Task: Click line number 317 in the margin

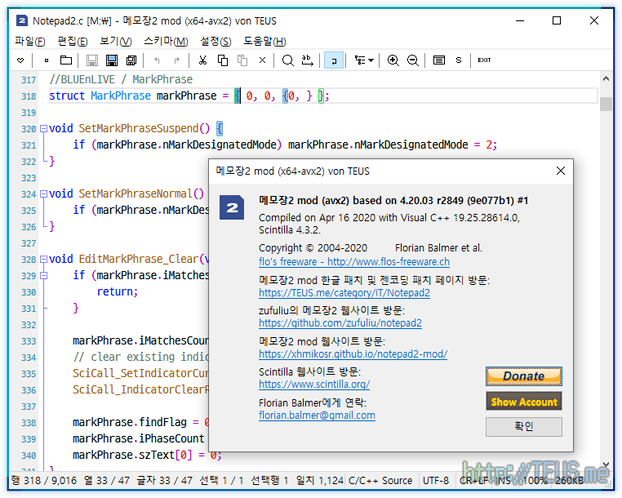Action: (x=29, y=80)
